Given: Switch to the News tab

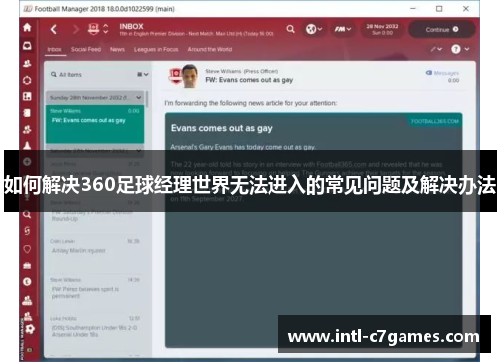Looking at the screenshot, I should (x=117, y=49).
